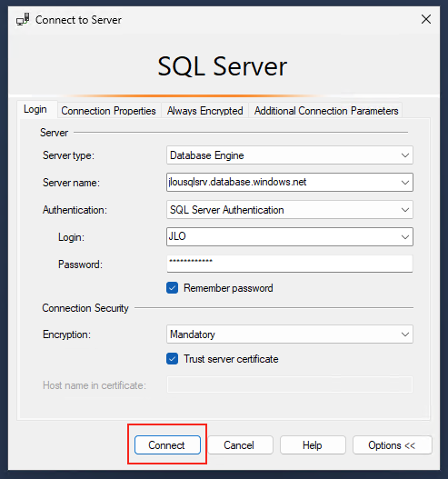Open the Server name dropdown arrow
This screenshot has height=479, width=448.
pos(405,183)
